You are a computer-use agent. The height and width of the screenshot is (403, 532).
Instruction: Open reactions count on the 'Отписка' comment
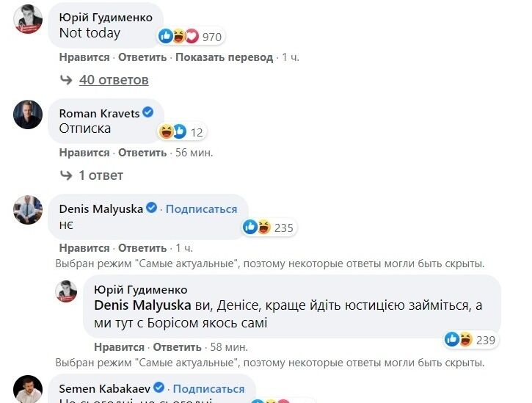[182, 132]
